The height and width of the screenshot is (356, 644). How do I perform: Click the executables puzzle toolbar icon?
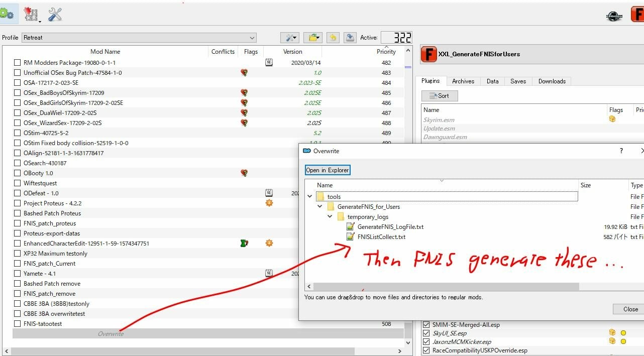pyautogui.click(x=32, y=14)
